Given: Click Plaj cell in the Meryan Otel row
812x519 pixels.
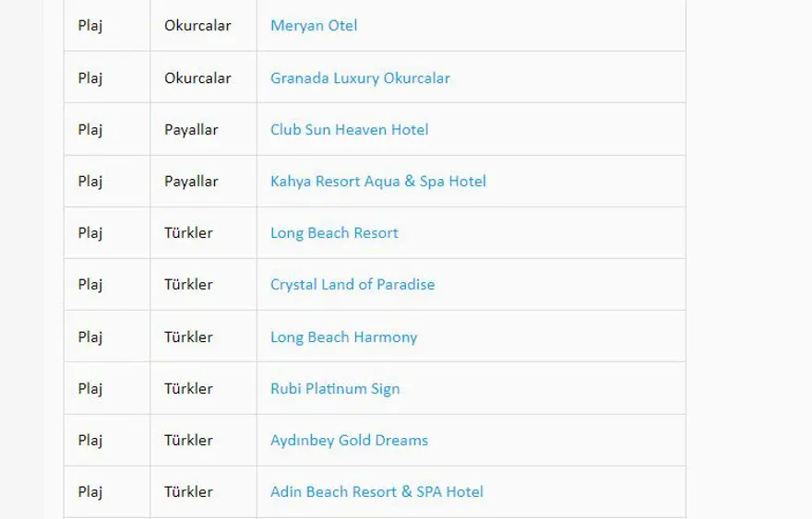Looking at the screenshot, I should pos(90,26).
